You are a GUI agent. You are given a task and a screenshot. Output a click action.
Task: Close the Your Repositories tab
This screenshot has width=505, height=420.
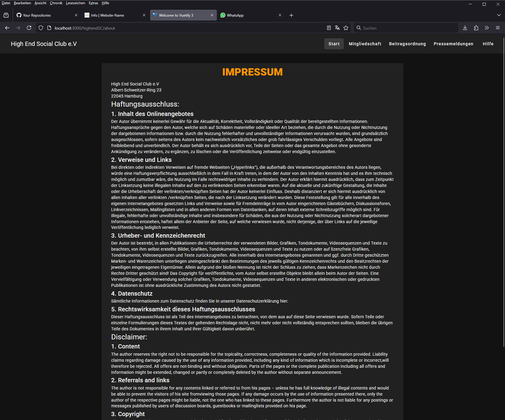(x=76, y=15)
